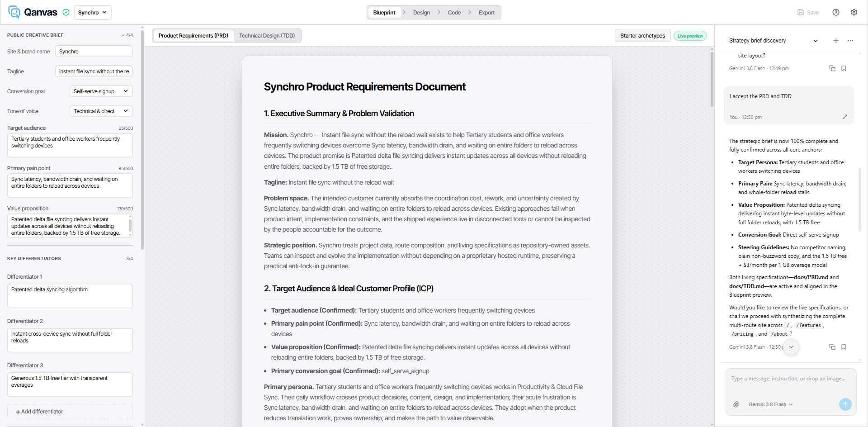The image size is (868, 427).
Task: Toggle the Live preview badge
Action: point(690,36)
